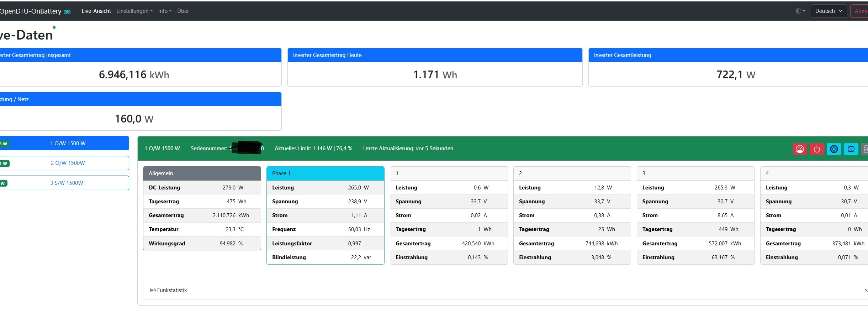
Task: Toggle the dark/light theme switcher icon
Action: click(x=800, y=11)
